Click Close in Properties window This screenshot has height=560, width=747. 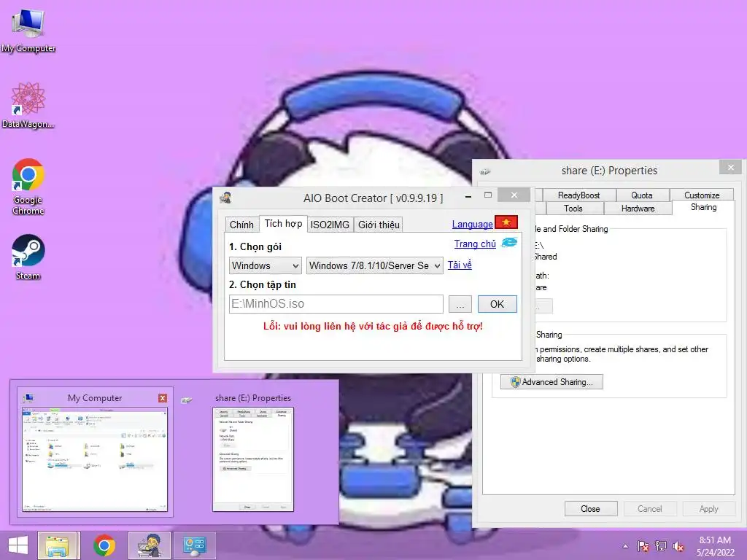click(591, 509)
